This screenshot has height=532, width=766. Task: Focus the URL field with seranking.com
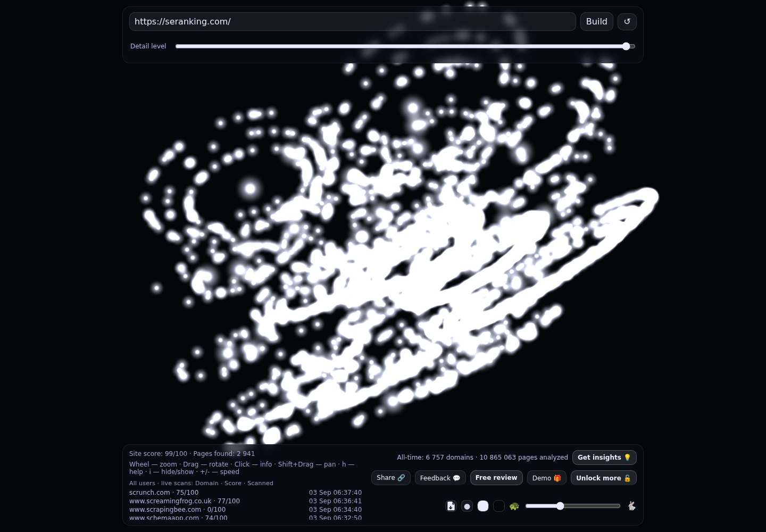[x=352, y=21]
